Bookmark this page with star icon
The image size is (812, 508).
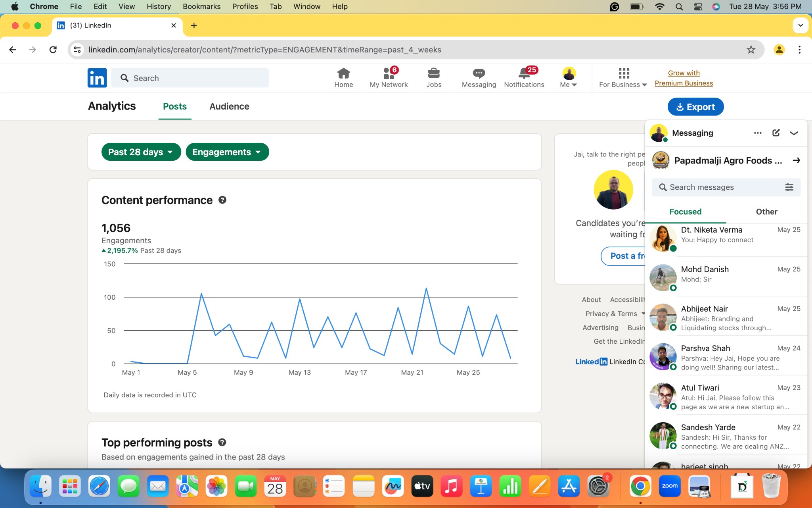click(x=751, y=50)
